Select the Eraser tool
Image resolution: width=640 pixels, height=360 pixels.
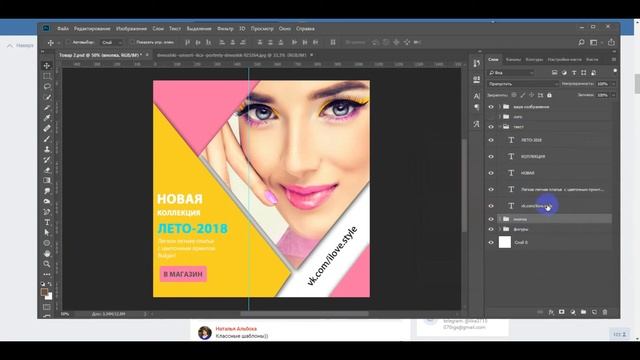47,170
